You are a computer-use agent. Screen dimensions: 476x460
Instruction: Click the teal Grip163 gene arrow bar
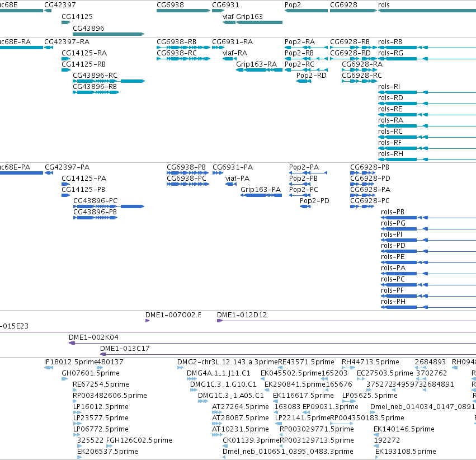pyautogui.click(x=259, y=22)
